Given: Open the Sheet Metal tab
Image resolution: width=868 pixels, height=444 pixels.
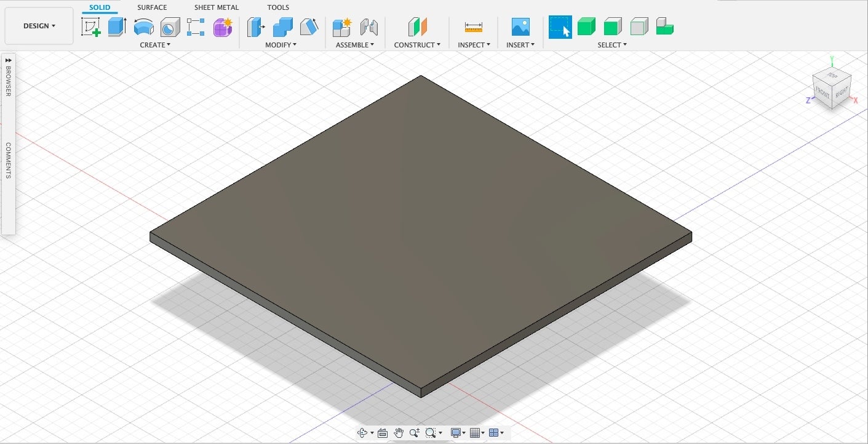Looking at the screenshot, I should pos(217,7).
